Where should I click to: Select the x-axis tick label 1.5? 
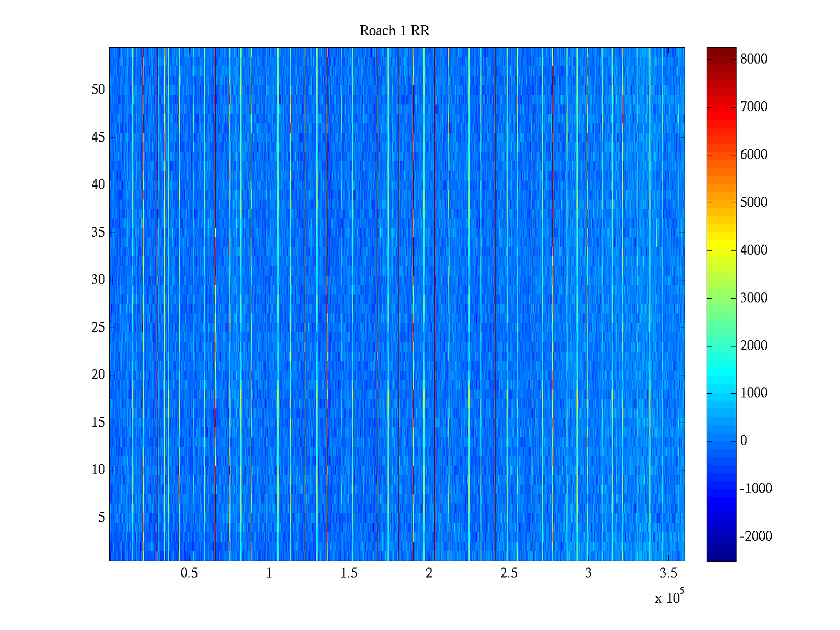(x=349, y=573)
